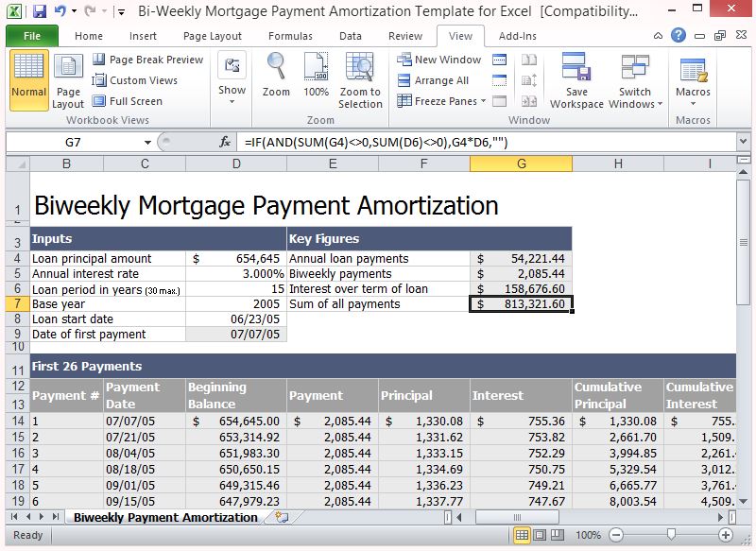Click the Save icon on the Quick Access Toolbar
This screenshot has width=756, height=551.
(38, 9)
